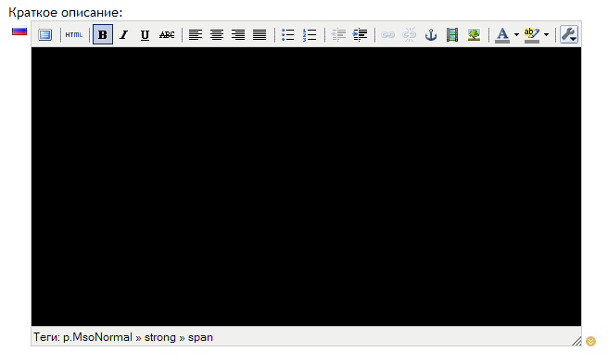Align text to the left

(196, 34)
